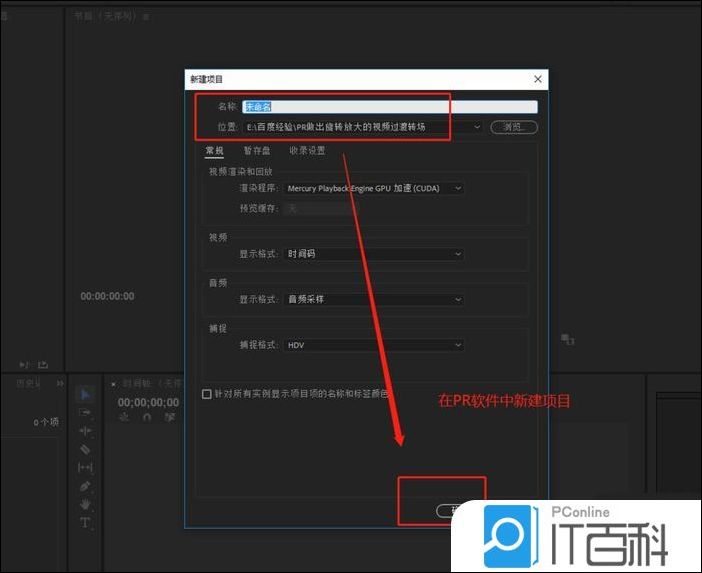Click the export frame icon in monitor
Viewport: 702px width, 573px height.
[x=43, y=365]
